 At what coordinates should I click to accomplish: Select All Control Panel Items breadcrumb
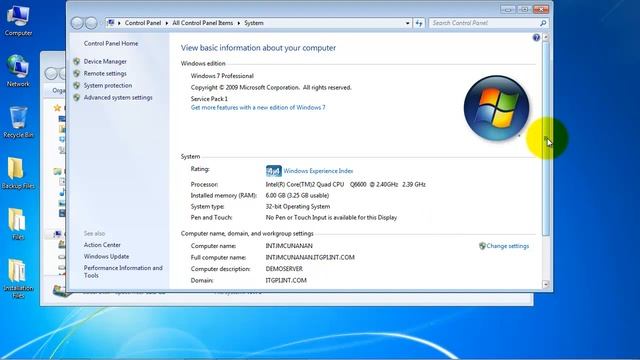[202, 23]
